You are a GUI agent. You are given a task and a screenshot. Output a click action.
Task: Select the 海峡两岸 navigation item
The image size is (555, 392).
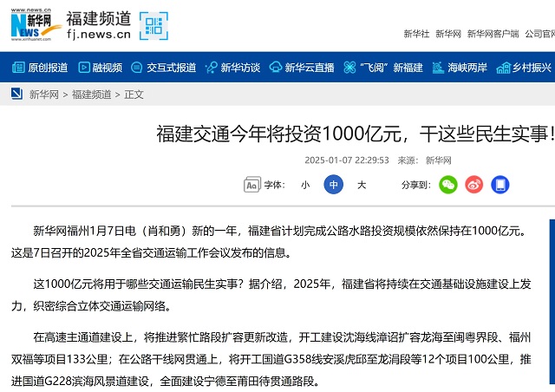pos(460,67)
